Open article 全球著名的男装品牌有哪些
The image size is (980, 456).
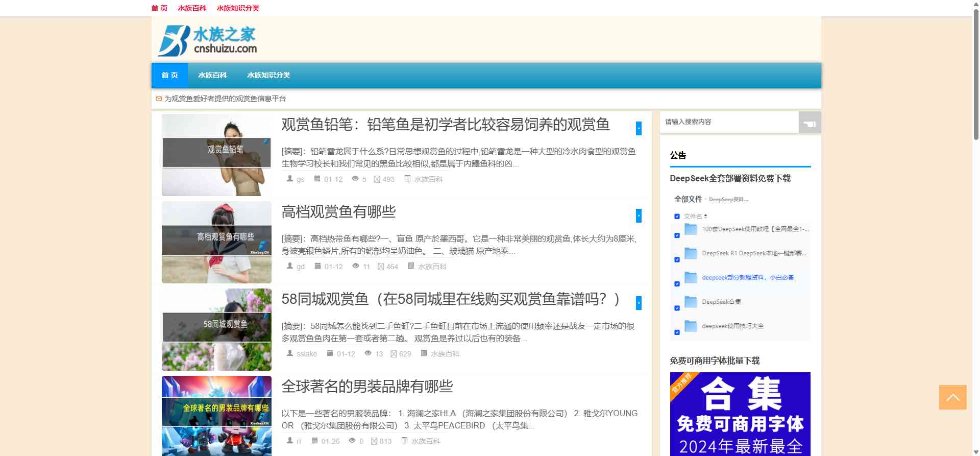click(x=367, y=387)
